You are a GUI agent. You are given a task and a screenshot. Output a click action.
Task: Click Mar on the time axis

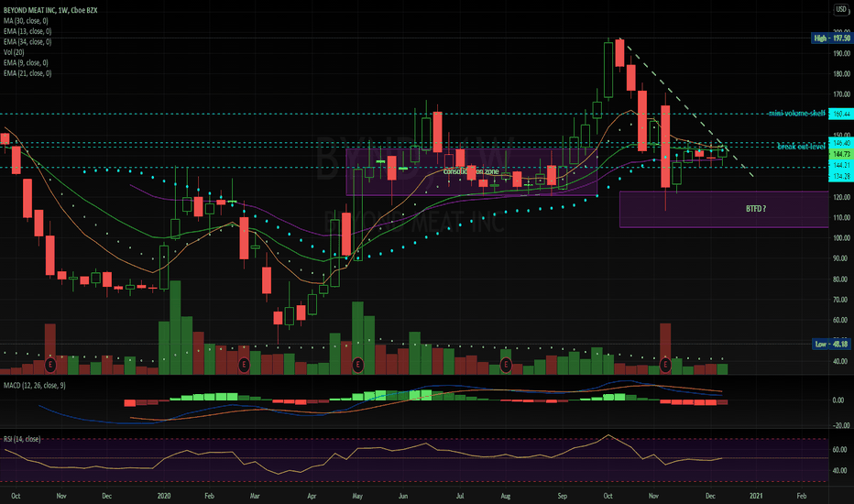tap(255, 496)
